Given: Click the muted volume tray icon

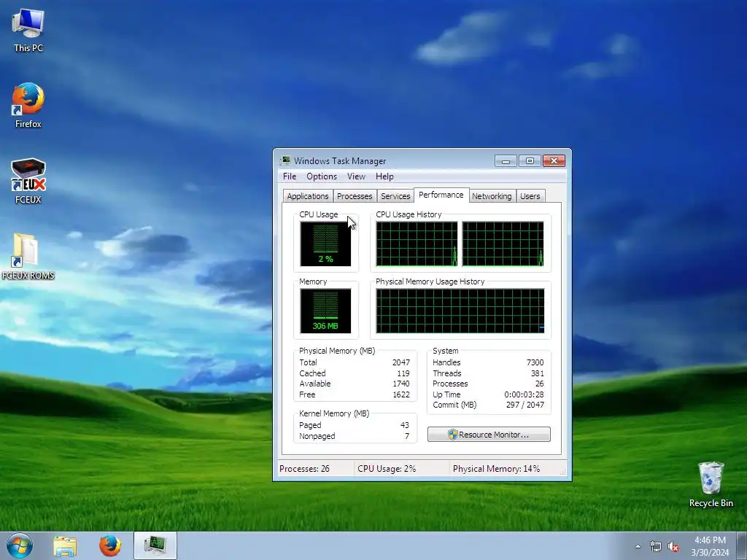Looking at the screenshot, I should pos(673,547).
